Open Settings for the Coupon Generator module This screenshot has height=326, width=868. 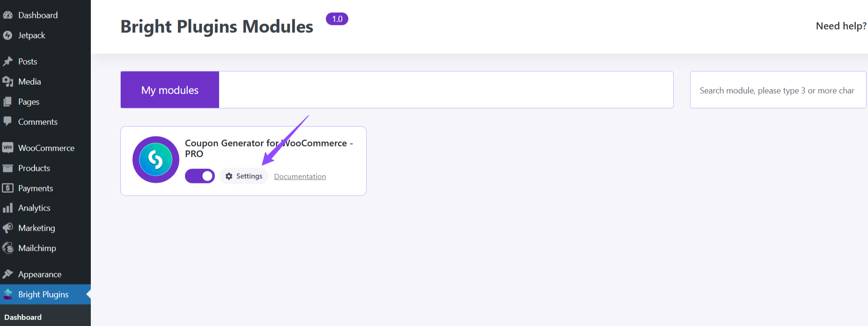(244, 176)
